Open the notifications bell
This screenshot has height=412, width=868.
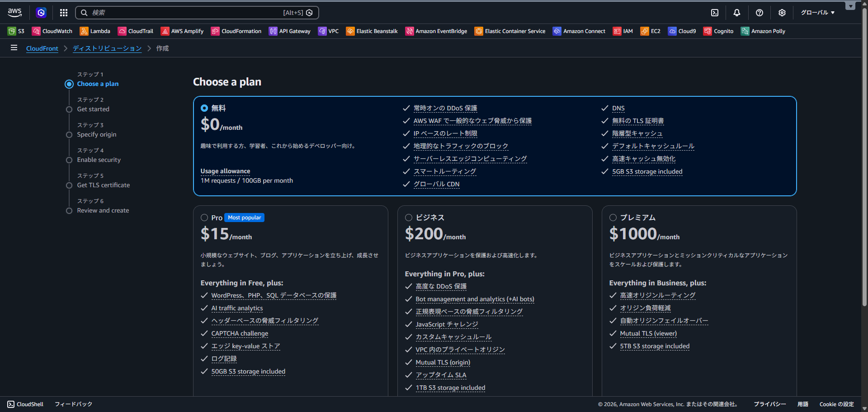[x=737, y=13]
